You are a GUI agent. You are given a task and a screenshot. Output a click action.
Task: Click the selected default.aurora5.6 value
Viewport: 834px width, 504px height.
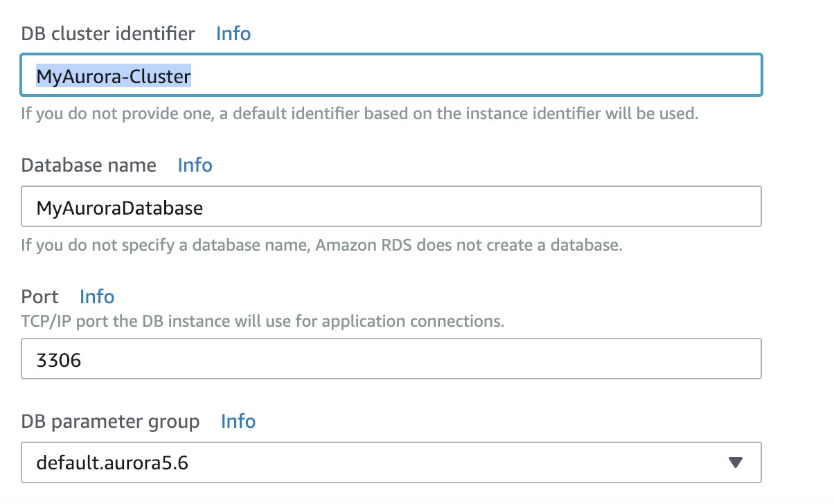tap(112, 462)
